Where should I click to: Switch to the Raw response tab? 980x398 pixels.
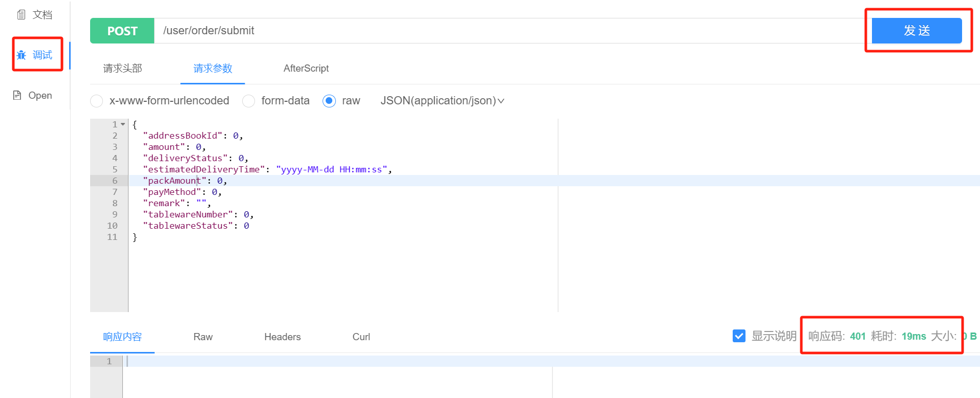click(203, 337)
